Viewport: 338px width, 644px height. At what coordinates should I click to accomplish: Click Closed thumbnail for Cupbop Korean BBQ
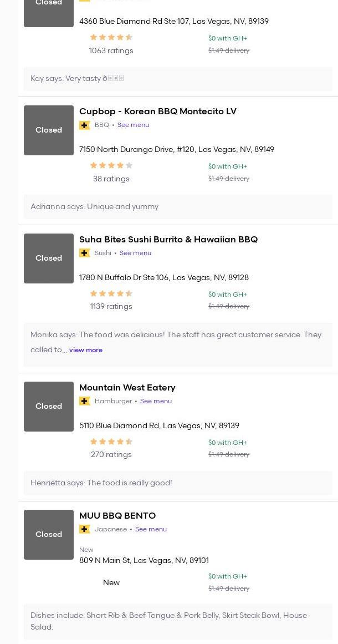click(x=49, y=130)
